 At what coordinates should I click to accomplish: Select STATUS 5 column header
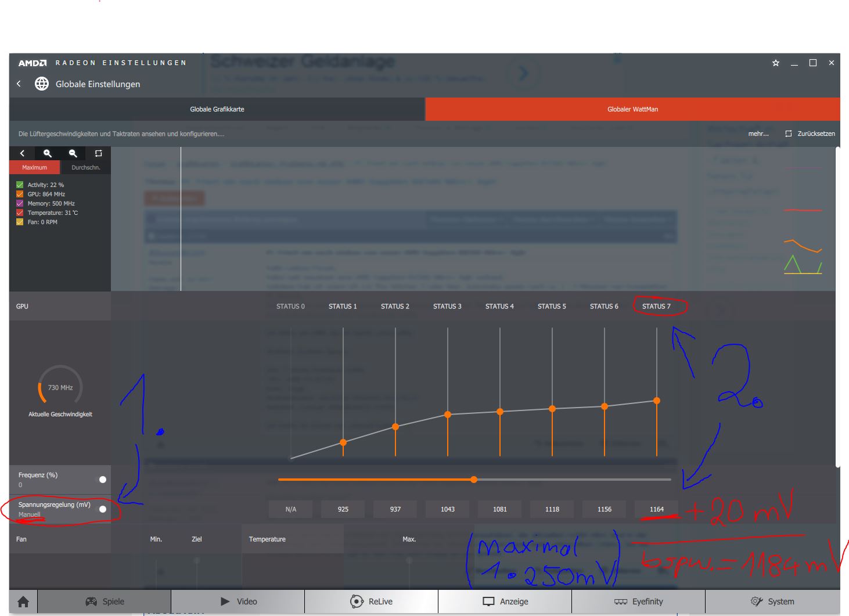pos(552,307)
